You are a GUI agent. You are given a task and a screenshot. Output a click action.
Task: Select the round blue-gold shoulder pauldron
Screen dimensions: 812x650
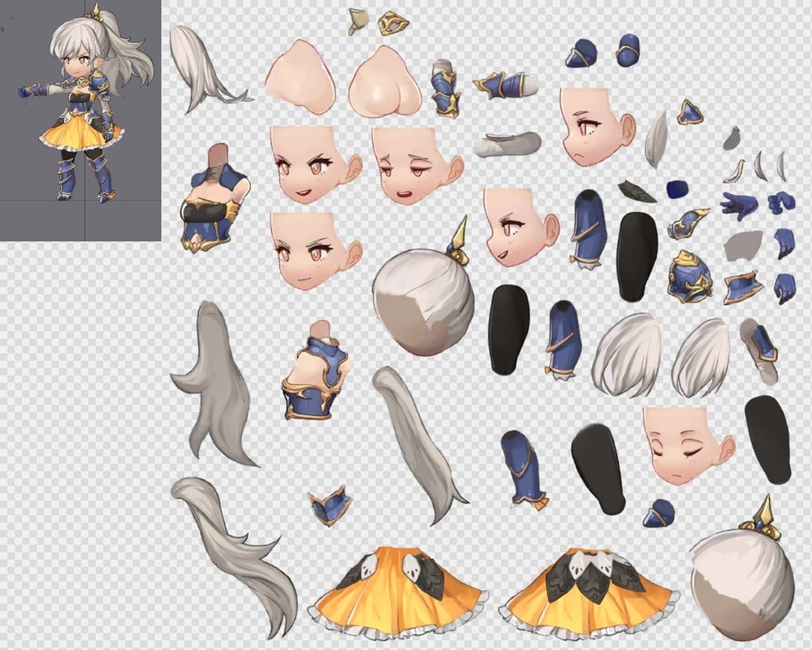[x=689, y=276]
